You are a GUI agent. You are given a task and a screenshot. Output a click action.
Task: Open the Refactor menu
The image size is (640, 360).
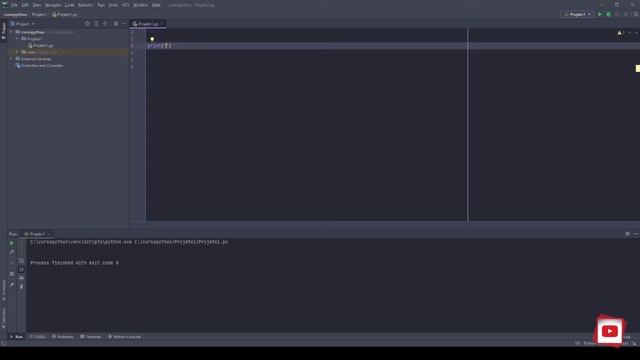86,5
